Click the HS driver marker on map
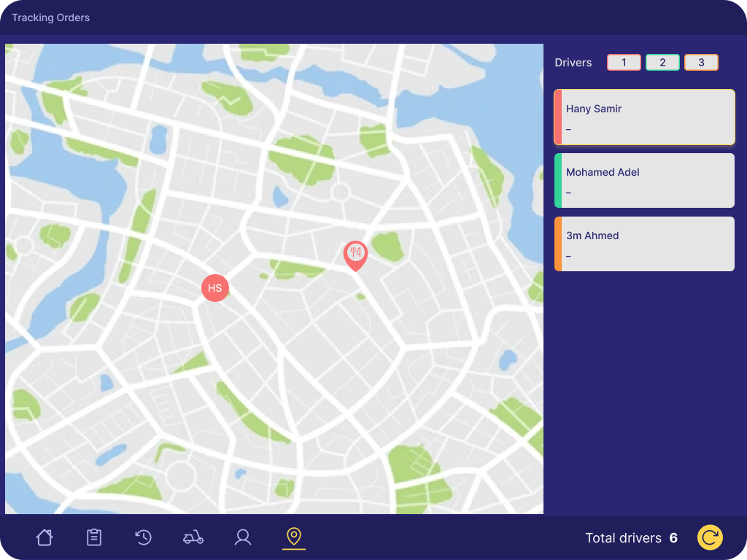 tap(215, 288)
